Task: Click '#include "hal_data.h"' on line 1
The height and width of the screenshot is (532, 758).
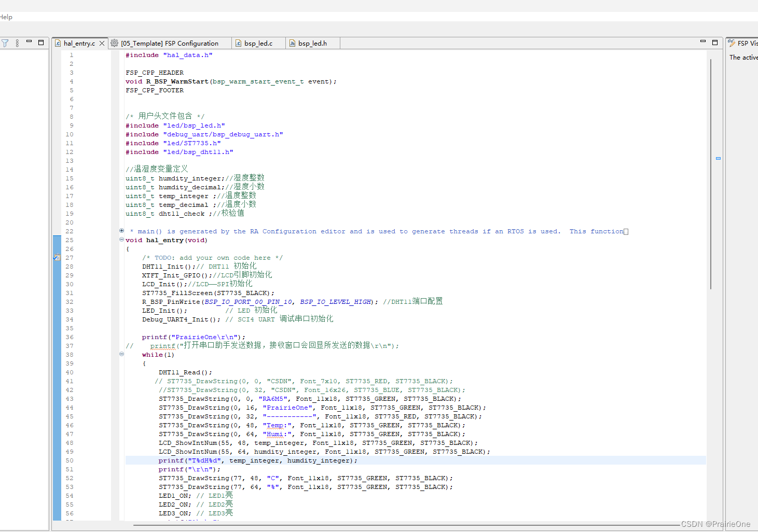Action: pyautogui.click(x=169, y=55)
